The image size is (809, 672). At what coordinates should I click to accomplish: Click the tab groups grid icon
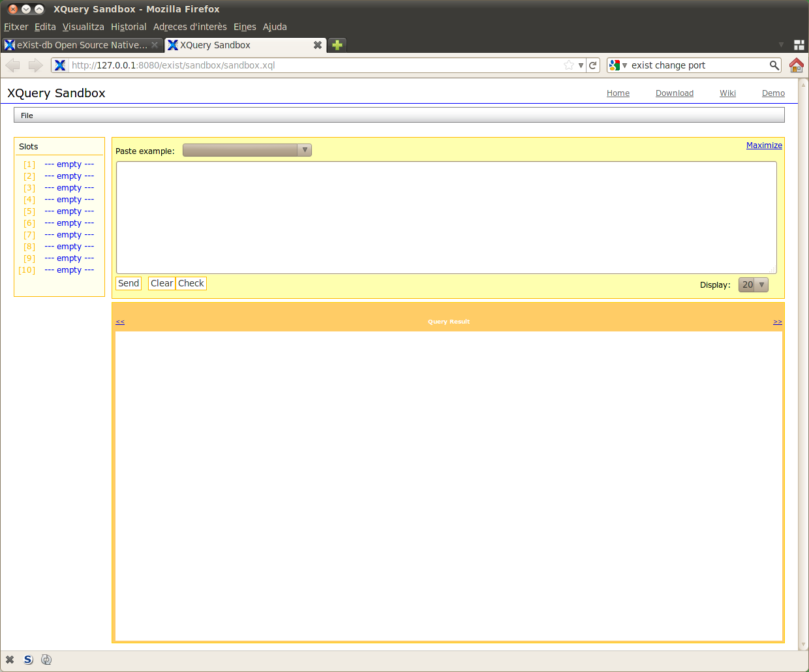(799, 45)
